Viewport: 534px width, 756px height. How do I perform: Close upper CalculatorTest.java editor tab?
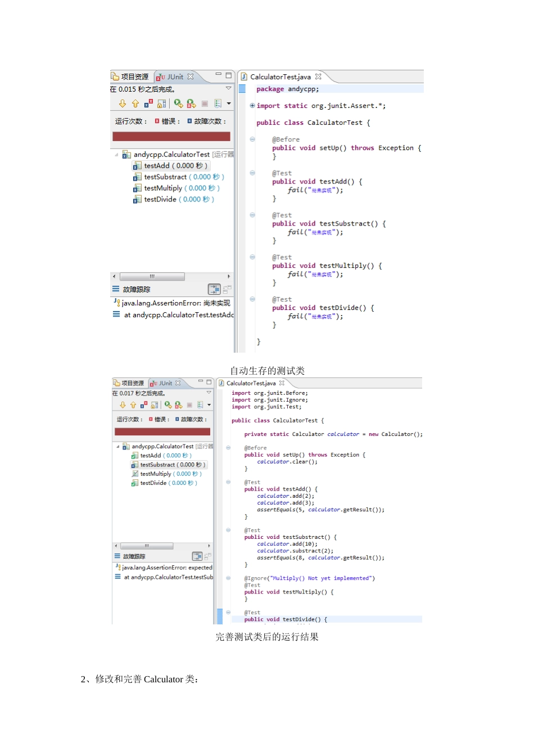318,76
